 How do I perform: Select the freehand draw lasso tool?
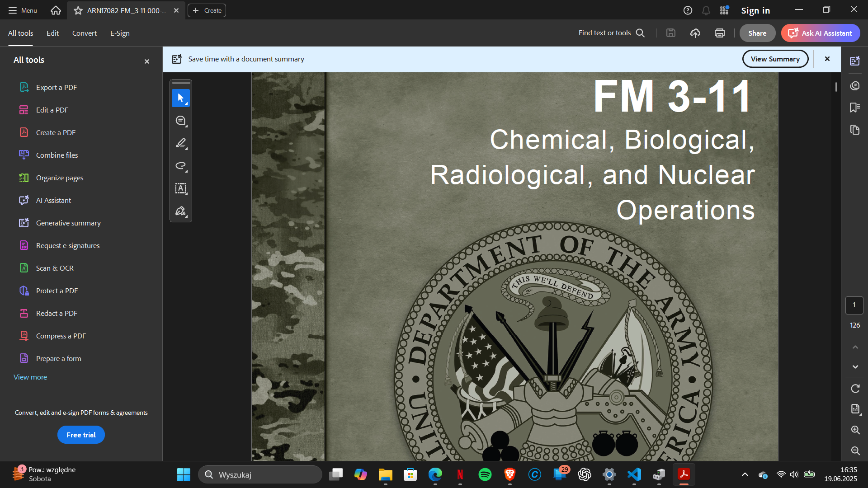point(181,166)
